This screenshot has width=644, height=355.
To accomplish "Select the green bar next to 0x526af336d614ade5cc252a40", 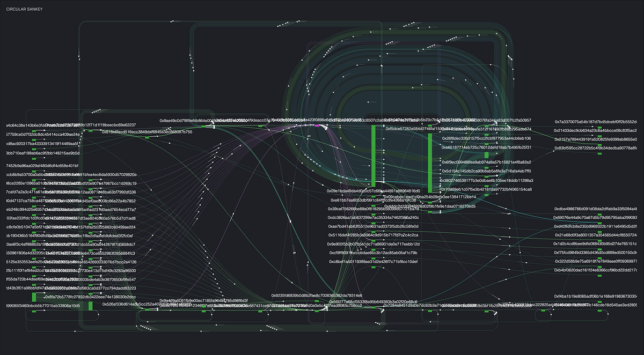I will pyautogui.click(x=147, y=309).
